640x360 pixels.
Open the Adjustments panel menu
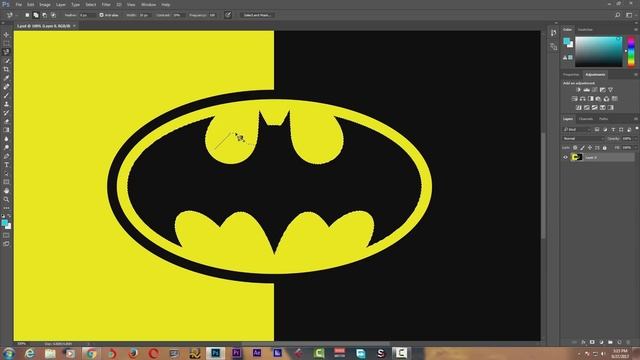pos(636,75)
